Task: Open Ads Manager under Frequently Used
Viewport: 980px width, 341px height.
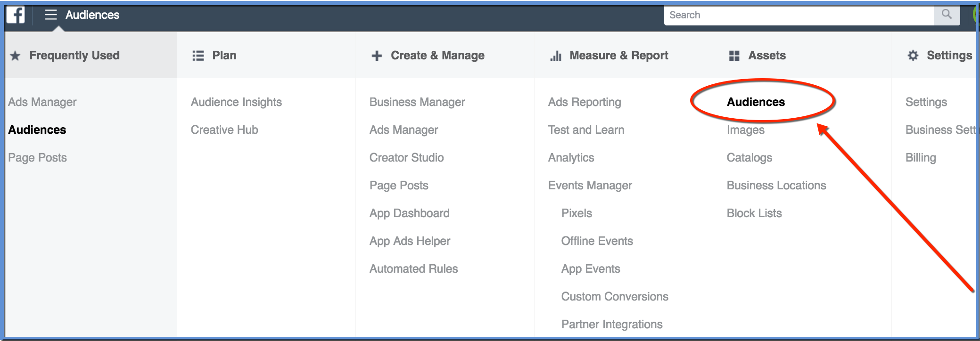Action: [42, 102]
